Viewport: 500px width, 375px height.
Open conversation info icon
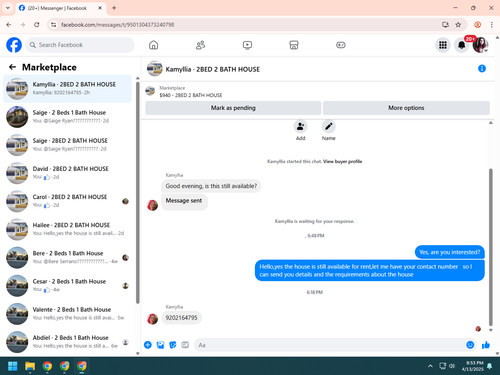(x=482, y=68)
